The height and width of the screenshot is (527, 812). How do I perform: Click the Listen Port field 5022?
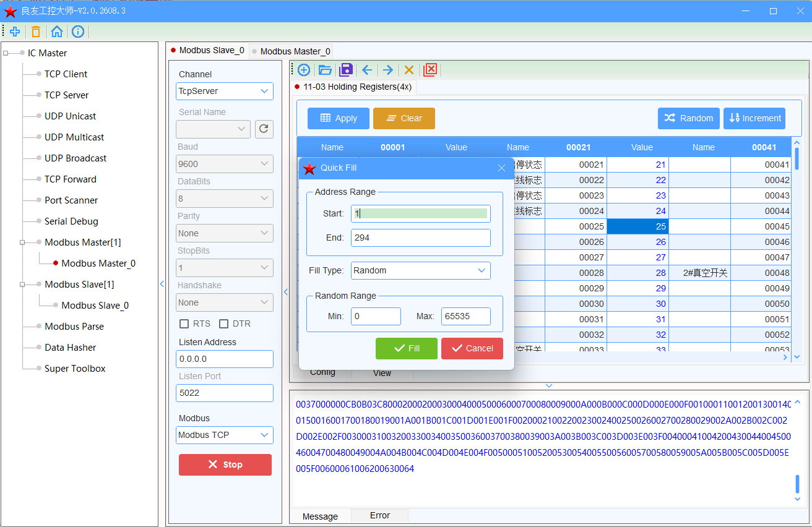click(225, 393)
